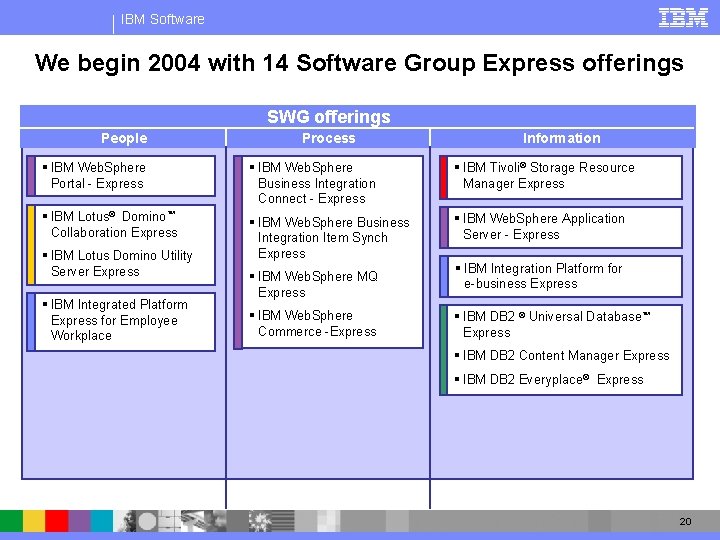The width and height of the screenshot is (720, 540).
Task: Click the purple square in footer strip
Action: (79, 521)
